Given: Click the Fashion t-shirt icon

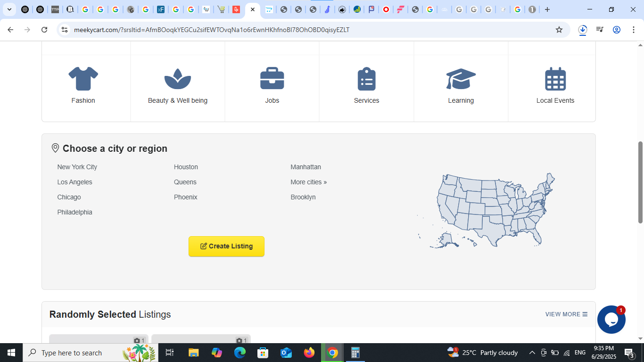Looking at the screenshot, I should (83, 79).
